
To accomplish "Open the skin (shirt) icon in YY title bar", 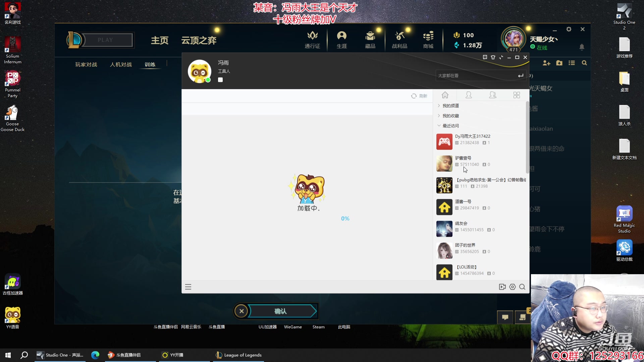I will coord(493,57).
